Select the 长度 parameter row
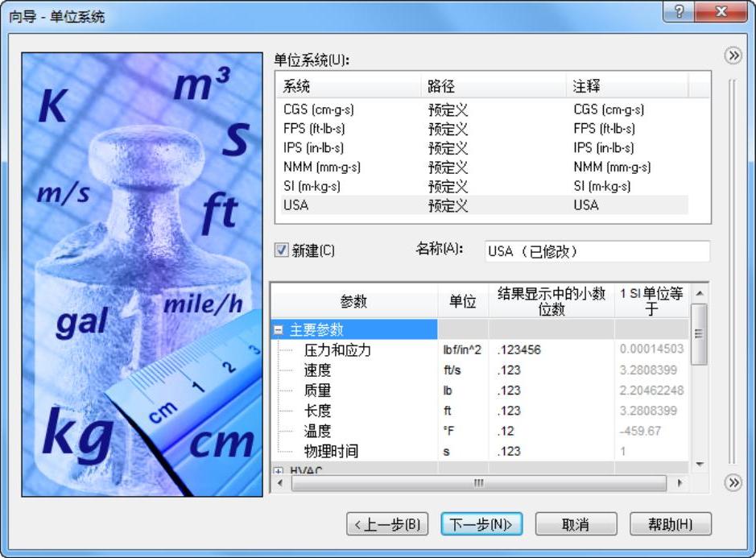Image resolution: width=756 pixels, height=558 pixels. tap(480, 411)
